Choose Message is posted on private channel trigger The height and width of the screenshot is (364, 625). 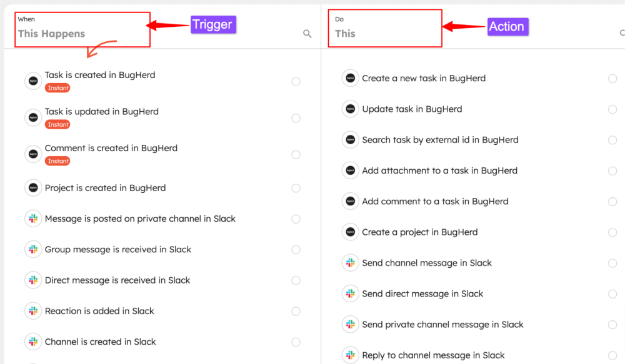(140, 219)
